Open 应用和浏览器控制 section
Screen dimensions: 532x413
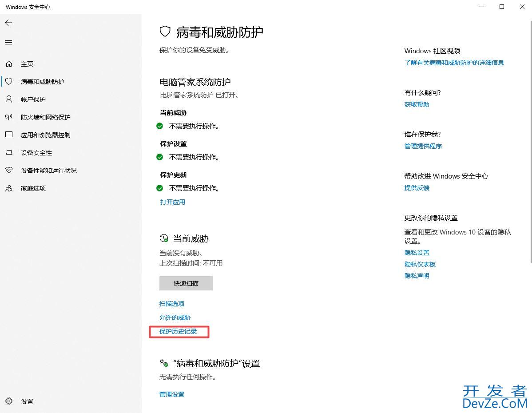coord(71,135)
